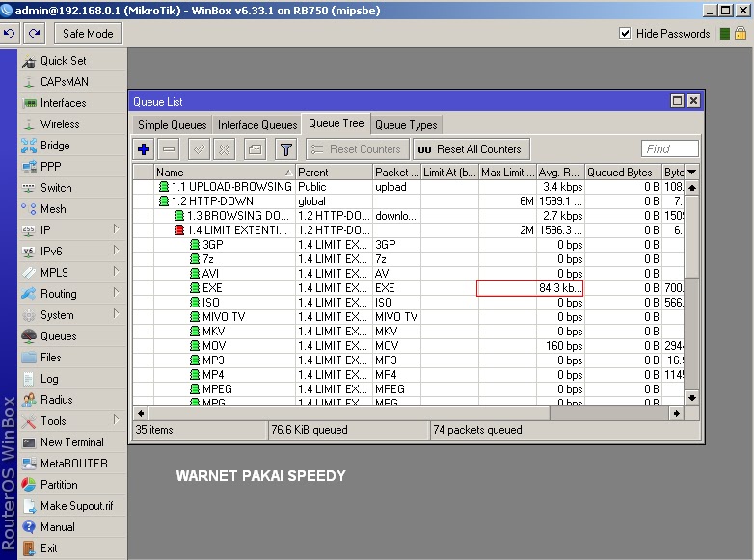Expand the System submenu arrow

[x=116, y=313]
